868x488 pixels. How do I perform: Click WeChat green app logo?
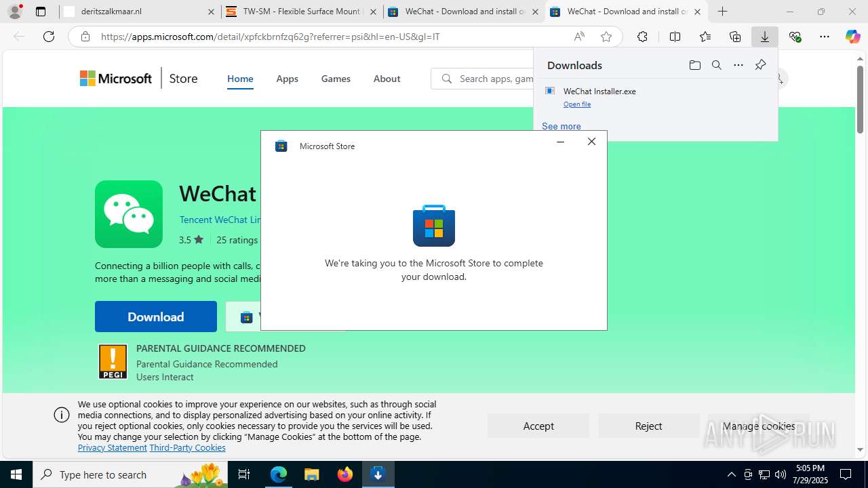coord(129,214)
